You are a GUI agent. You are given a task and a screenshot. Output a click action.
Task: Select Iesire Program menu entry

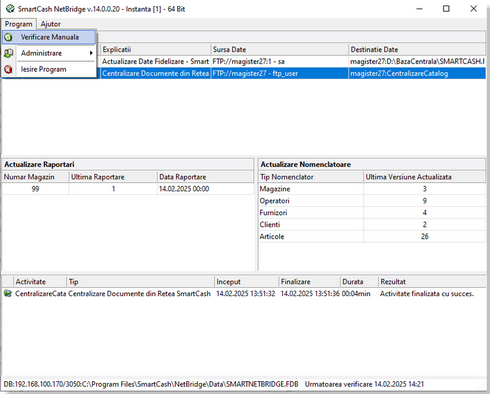[x=49, y=69]
